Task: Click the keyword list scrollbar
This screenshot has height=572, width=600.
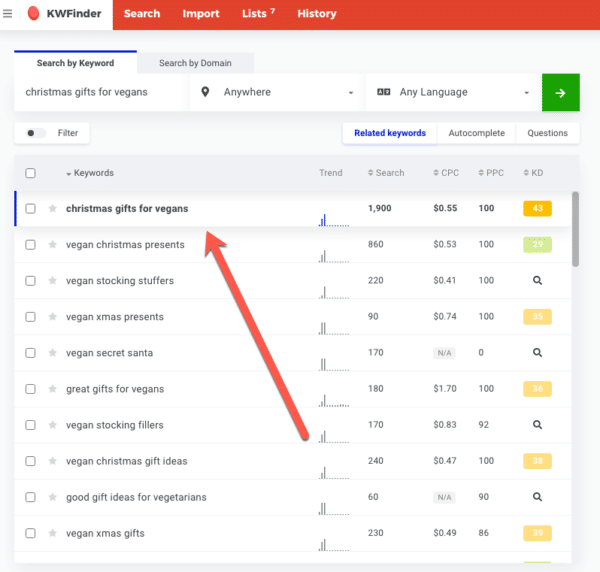Action: (575, 229)
